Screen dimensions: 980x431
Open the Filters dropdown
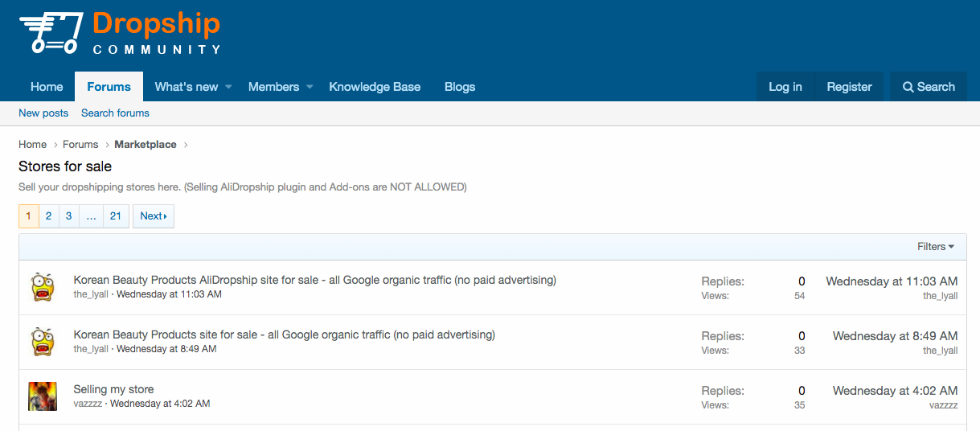click(936, 247)
